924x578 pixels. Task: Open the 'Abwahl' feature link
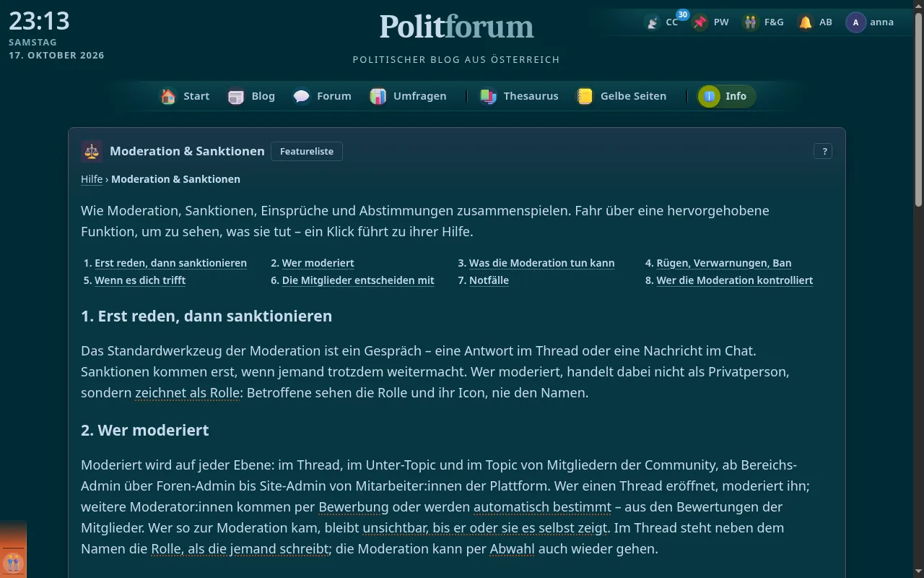(x=512, y=548)
